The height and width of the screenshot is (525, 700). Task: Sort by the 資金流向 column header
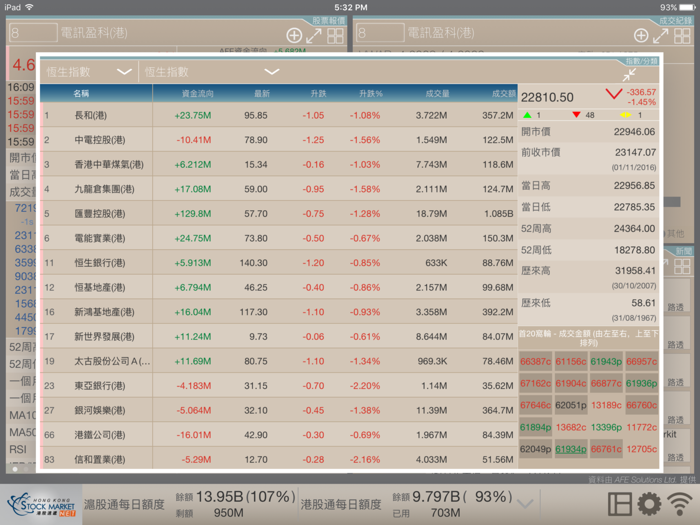[x=197, y=93]
